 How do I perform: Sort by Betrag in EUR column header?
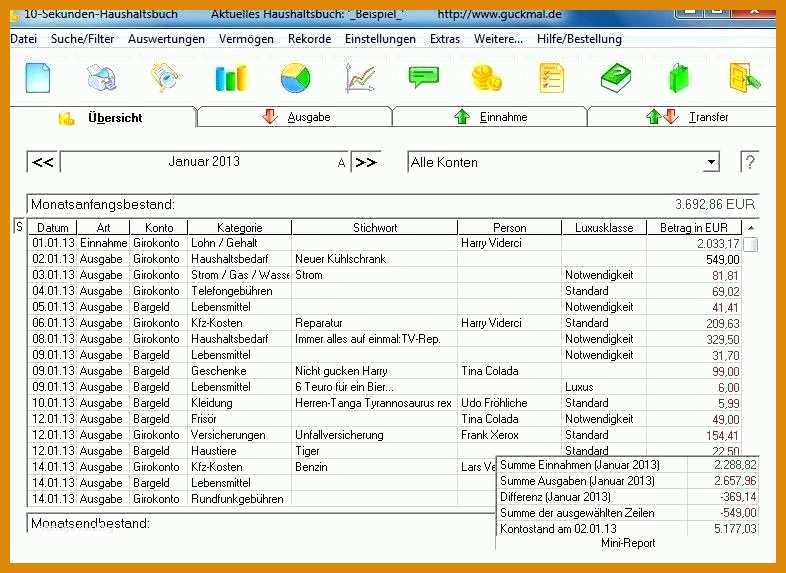(x=694, y=228)
